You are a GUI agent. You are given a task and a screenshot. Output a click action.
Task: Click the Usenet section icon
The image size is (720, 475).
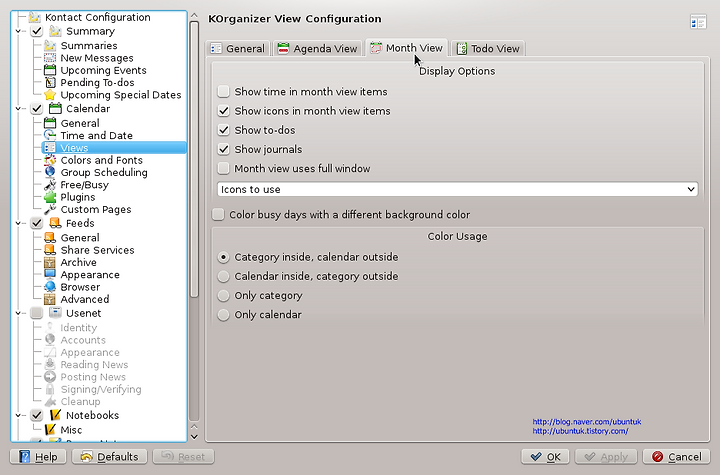click(55, 313)
